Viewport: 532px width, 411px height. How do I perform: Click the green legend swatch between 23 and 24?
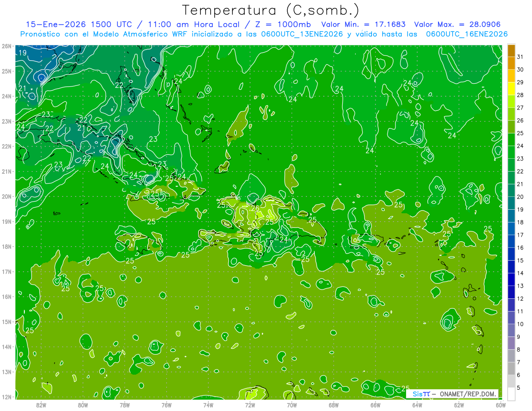[511, 153]
